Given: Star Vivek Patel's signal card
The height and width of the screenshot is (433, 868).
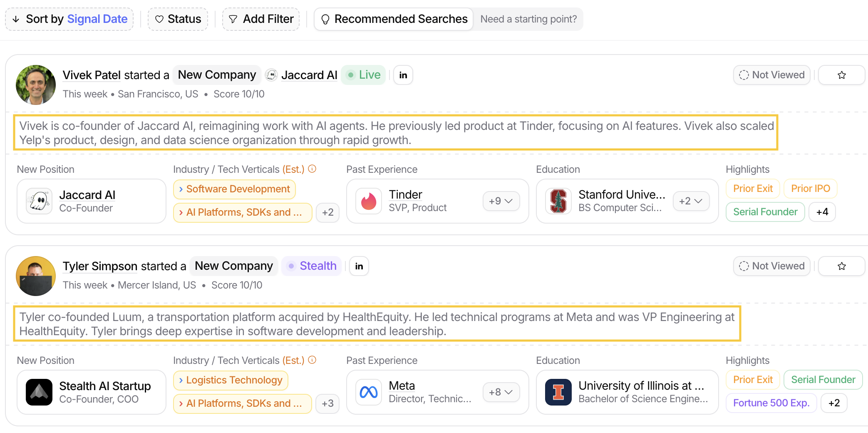Looking at the screenshot, I should [841, 75].
